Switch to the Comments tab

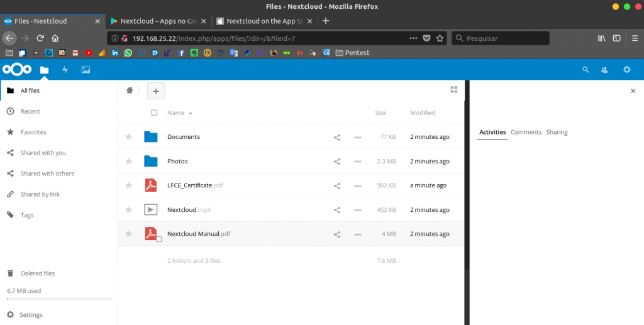click(526, 132)
